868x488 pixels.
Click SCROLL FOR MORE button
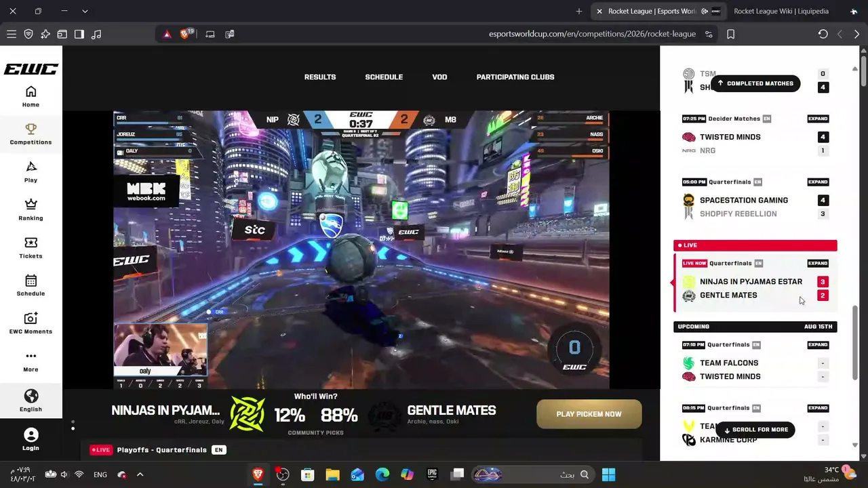click(x=755, y=430)
